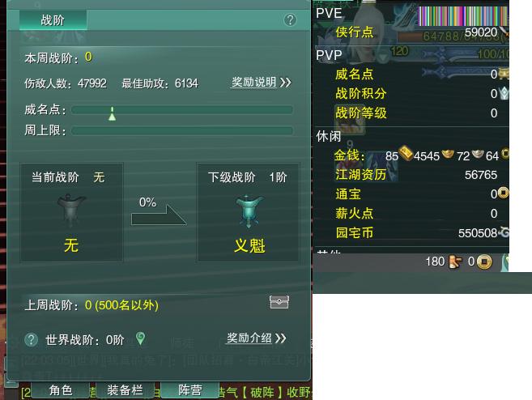Click the gold ingot icon after 4545
The width and height of the screenshot is (532, 400).
tap(448, 154)
